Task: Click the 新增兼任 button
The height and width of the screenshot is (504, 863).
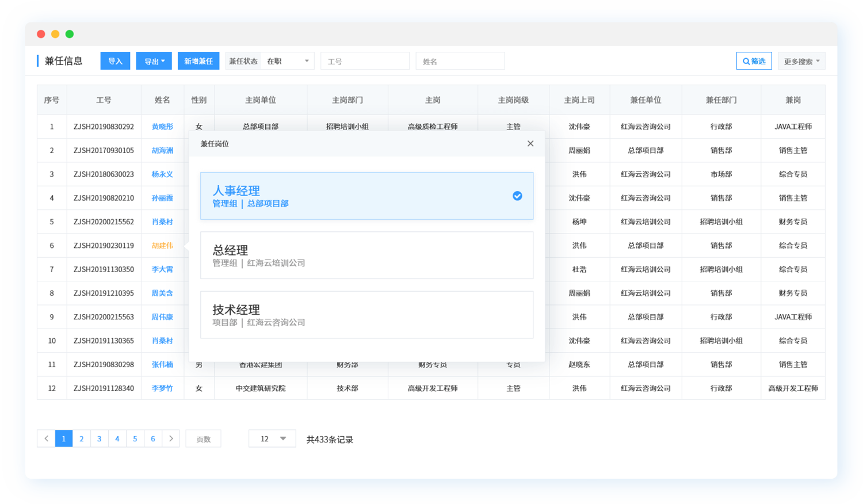Action: coord(198,61)
